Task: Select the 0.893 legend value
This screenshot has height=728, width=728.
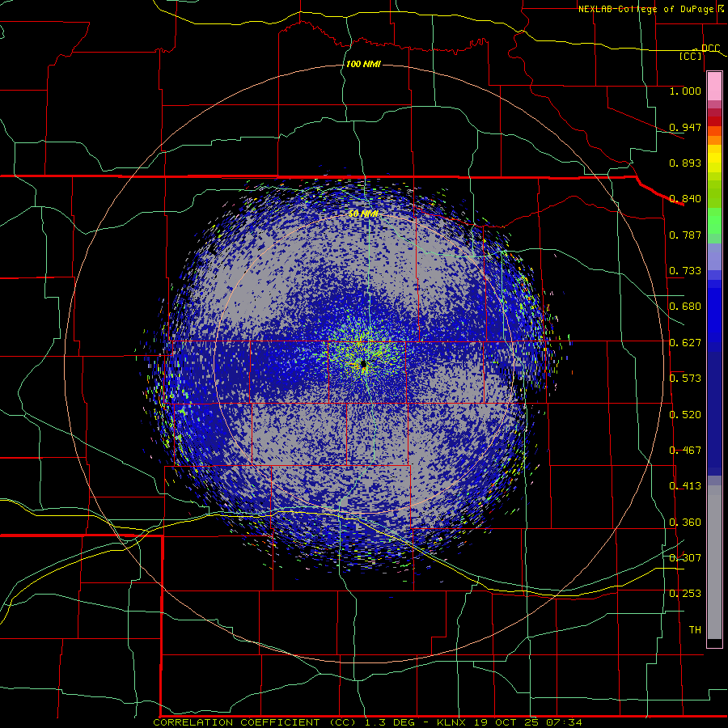Action: pyautogui.click(x=685, y=163)
